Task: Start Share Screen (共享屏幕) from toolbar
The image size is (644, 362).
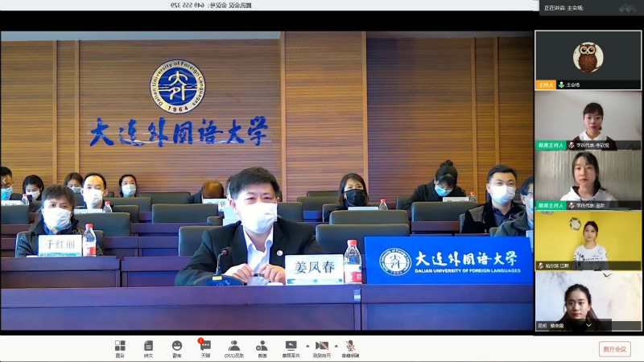Action: point(290,348)
